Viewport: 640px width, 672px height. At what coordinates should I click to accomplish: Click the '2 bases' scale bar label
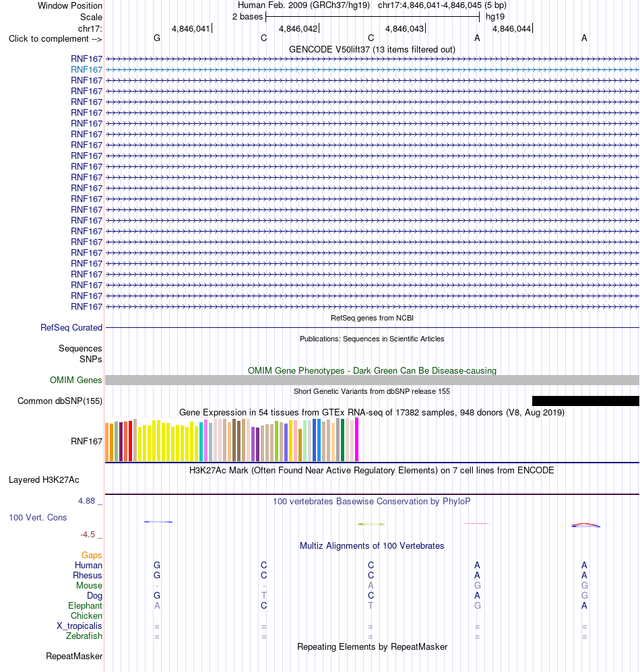click(247, 17)
